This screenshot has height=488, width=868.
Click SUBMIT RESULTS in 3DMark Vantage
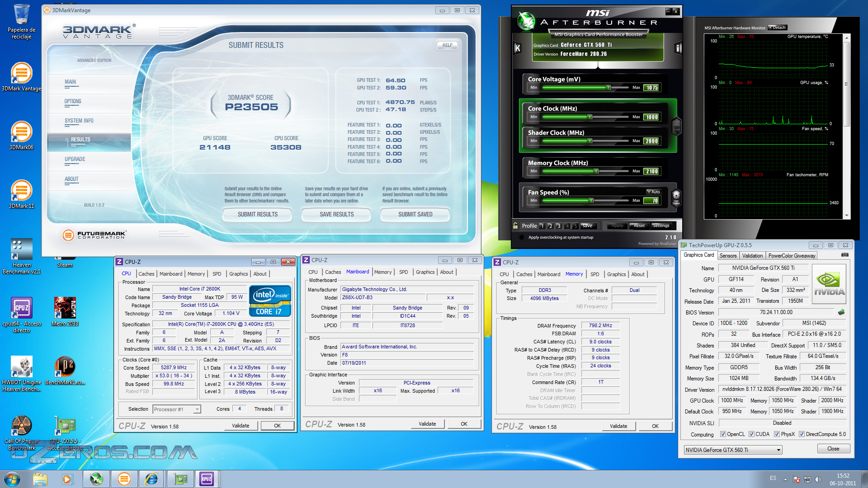pos(258,215)
